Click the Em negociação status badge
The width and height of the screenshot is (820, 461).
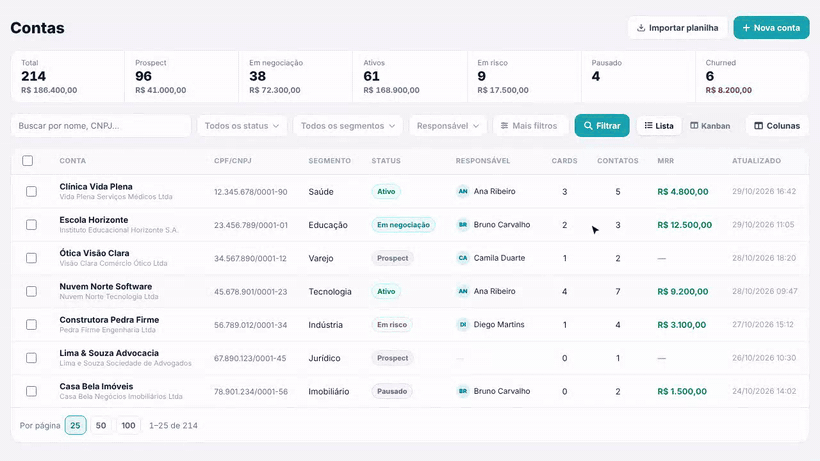(403, 225)
